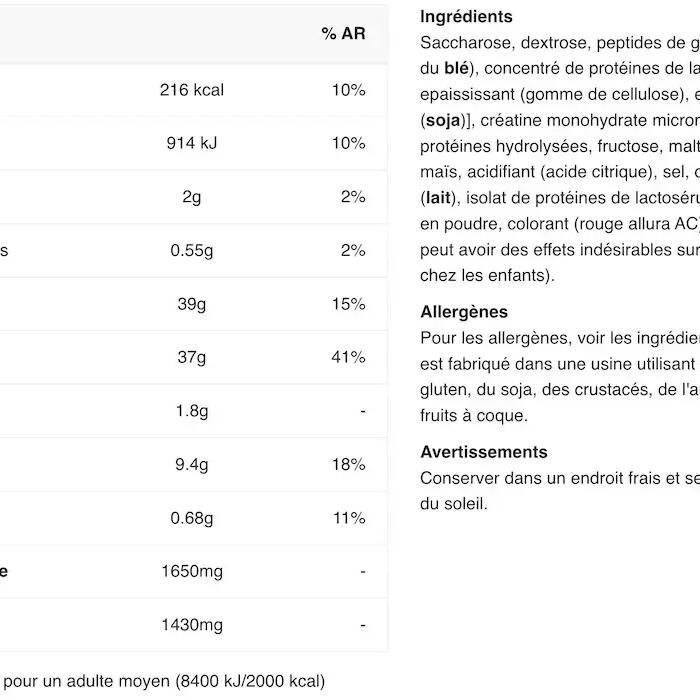The width and height of the screenshot is (700, 700).
Task: Click the 1.8g table value
Action: pyautogui.click(x=191, y=411)
